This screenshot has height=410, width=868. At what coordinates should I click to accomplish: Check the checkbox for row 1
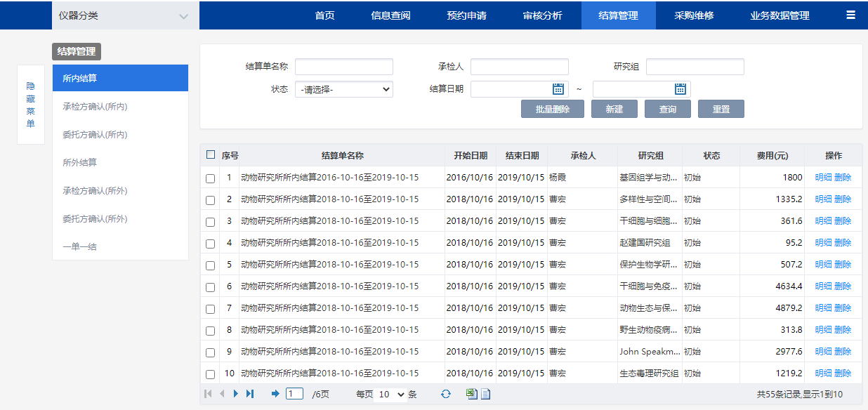click(210, 178)
